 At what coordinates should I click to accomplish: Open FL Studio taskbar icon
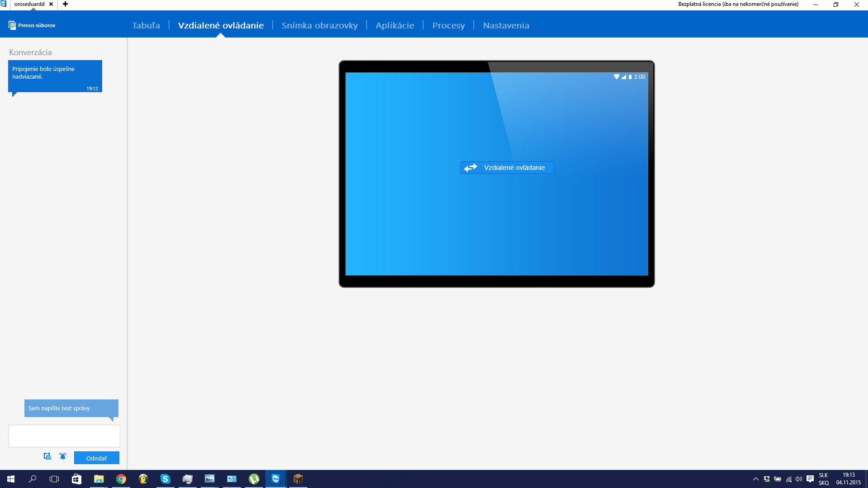[x=143, y=479]
